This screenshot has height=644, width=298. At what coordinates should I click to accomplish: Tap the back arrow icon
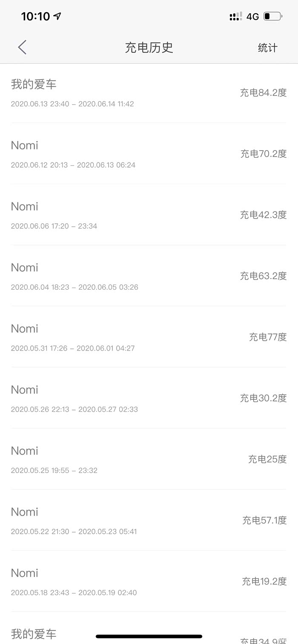pos(23,47)
